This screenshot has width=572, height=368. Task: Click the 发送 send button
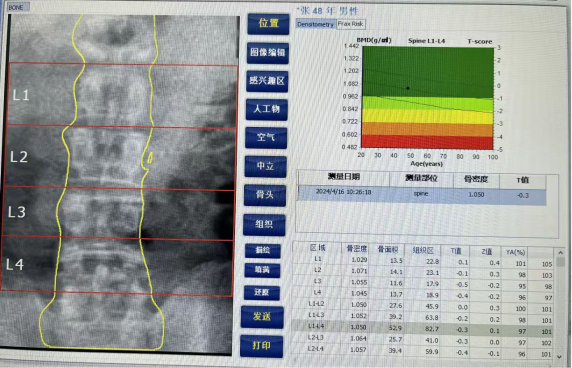pyautogui.click(x=262, y=317)
